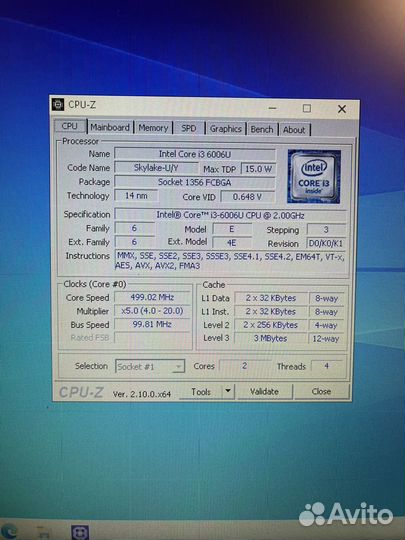405x540 pixels.
Task: Click the version text Ver. 2.10.0.x64
Action: (x=142, y=394)
